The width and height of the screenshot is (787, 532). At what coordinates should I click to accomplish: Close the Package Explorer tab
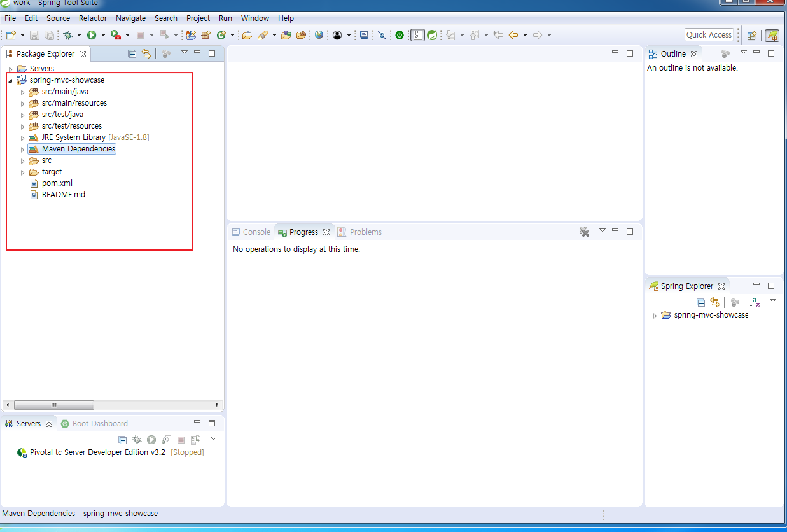click(x=83, y=54)
